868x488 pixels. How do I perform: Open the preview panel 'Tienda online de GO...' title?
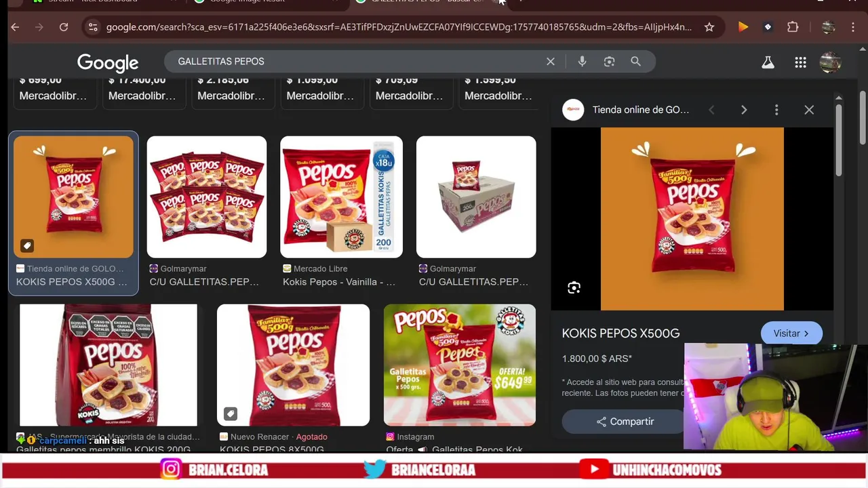641,110
